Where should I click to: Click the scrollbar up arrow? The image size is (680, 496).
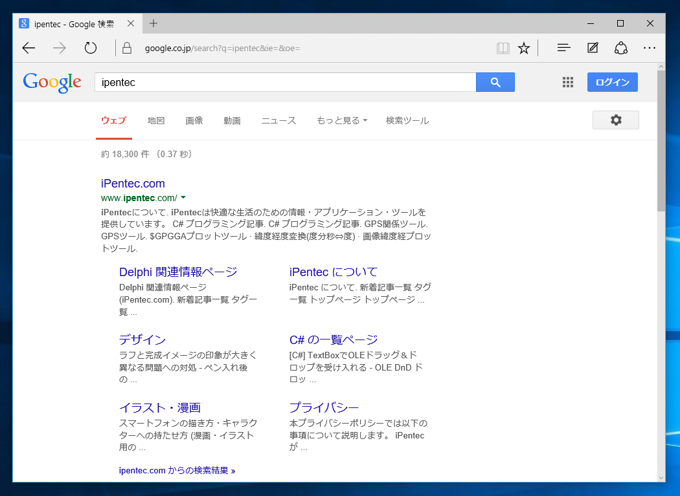pyautogui.click(x=661, y=67)
